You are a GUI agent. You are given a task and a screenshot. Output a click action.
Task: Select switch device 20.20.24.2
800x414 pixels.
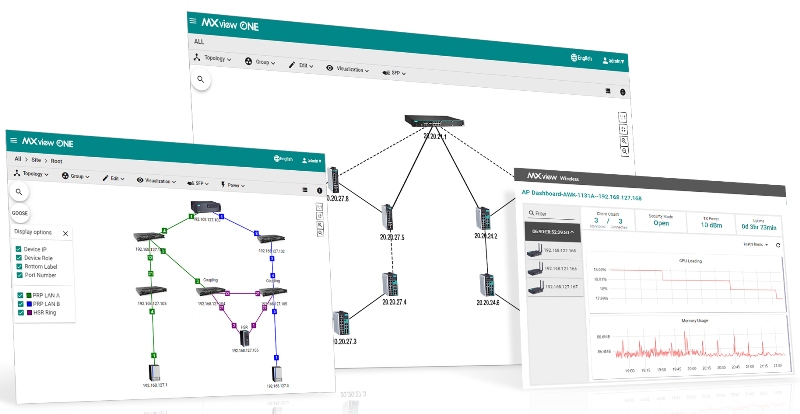tap(484, 218)
